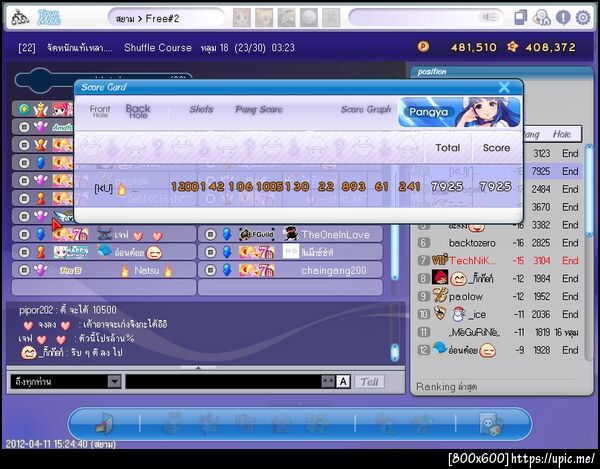600x469 pixels.
Task: Click the exit door icon in bottom bar
Action: click(x=104, y=423)
